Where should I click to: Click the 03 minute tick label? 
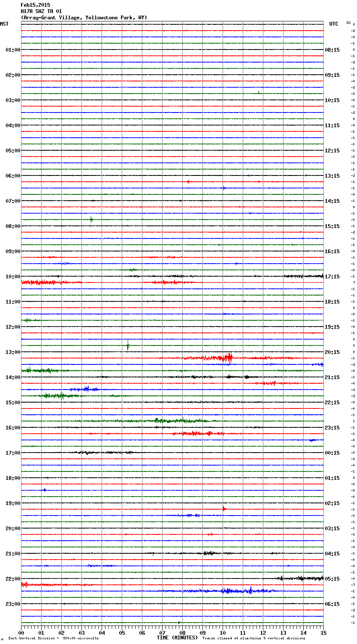point(81,633)
